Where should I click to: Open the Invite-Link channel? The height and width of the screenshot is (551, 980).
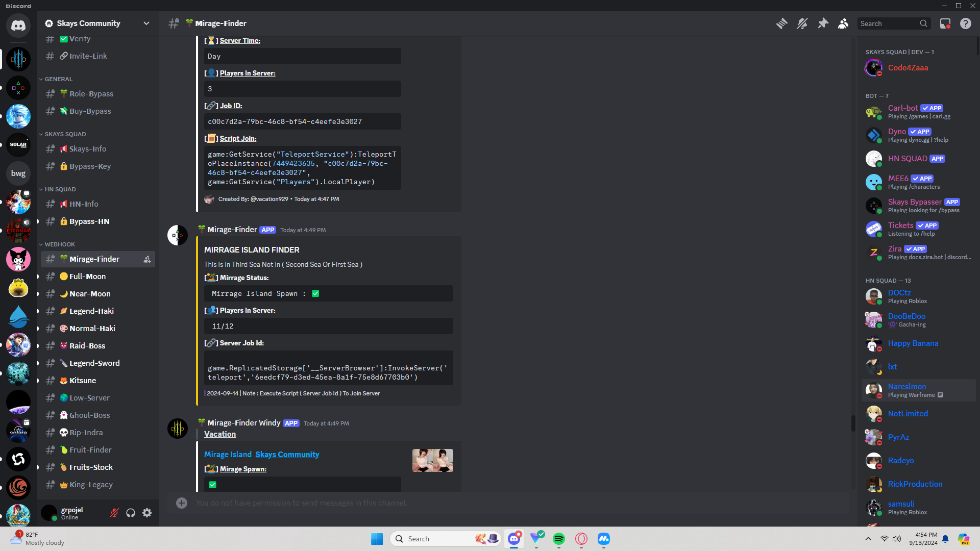pyautogui.click(x=98, y=56)
